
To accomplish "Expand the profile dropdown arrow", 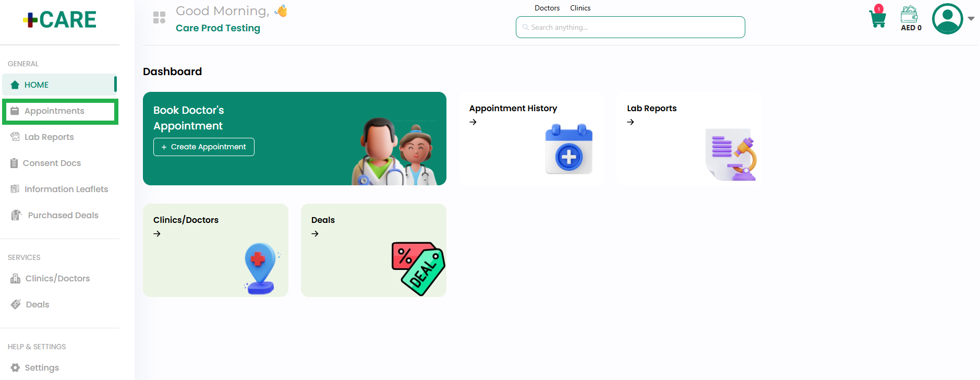I will point(971,18).
